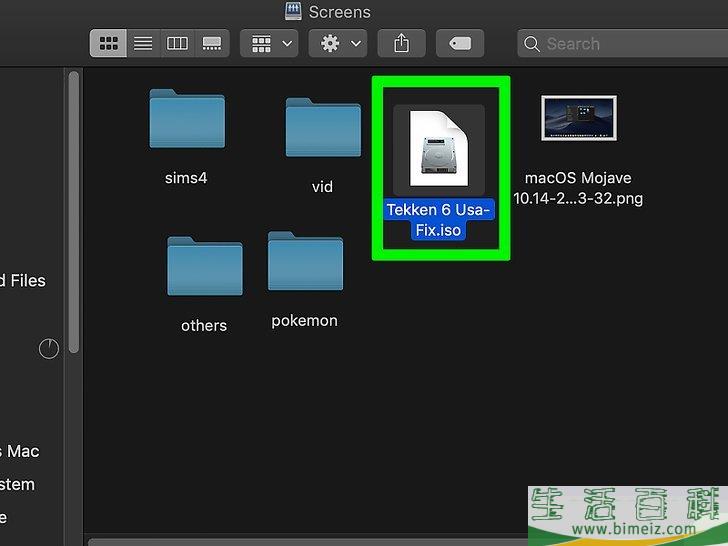Click the pokemon folder label
The height and width of the screenshot is (546, 728).
[305, 321]
